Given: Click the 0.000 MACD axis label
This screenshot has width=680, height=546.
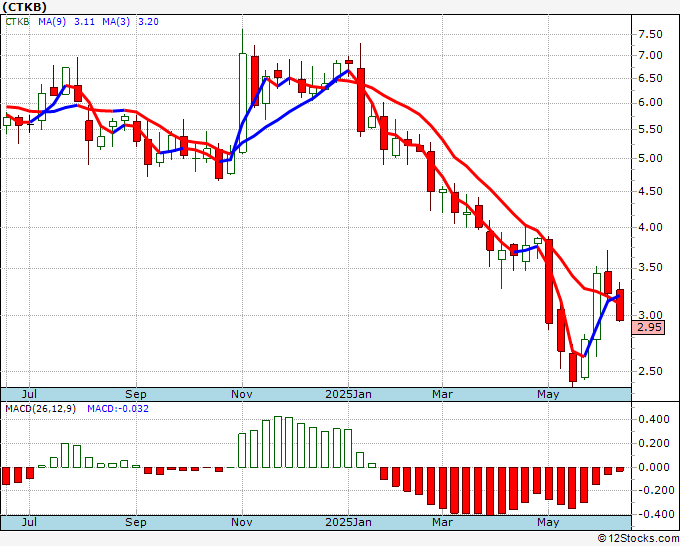Looking at the screenshot, I should (654, 468).
